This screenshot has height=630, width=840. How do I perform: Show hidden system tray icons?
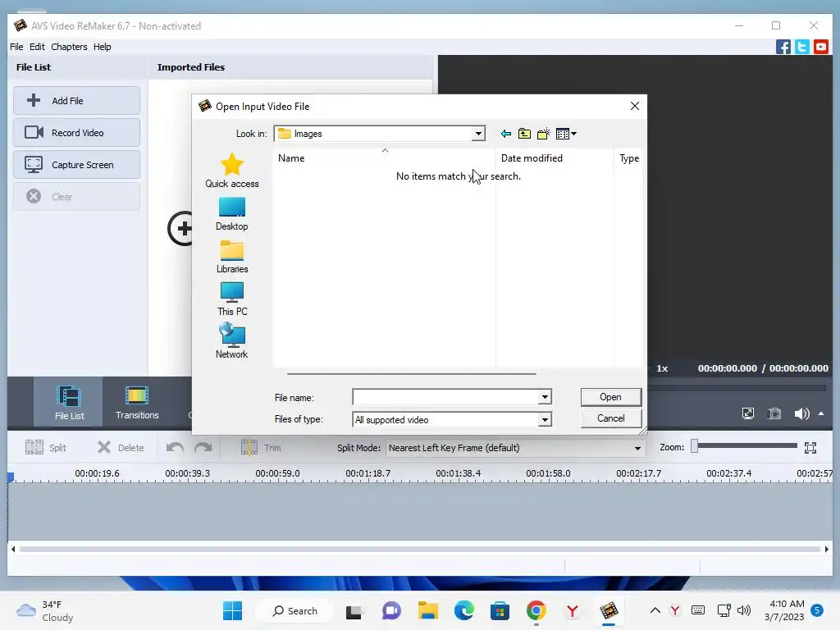click(x=655, y=610)
